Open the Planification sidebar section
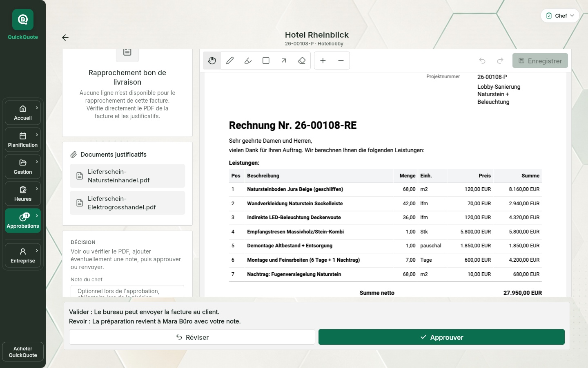Image resolution: width=588 pixels, height=368 pixels. 23,140
